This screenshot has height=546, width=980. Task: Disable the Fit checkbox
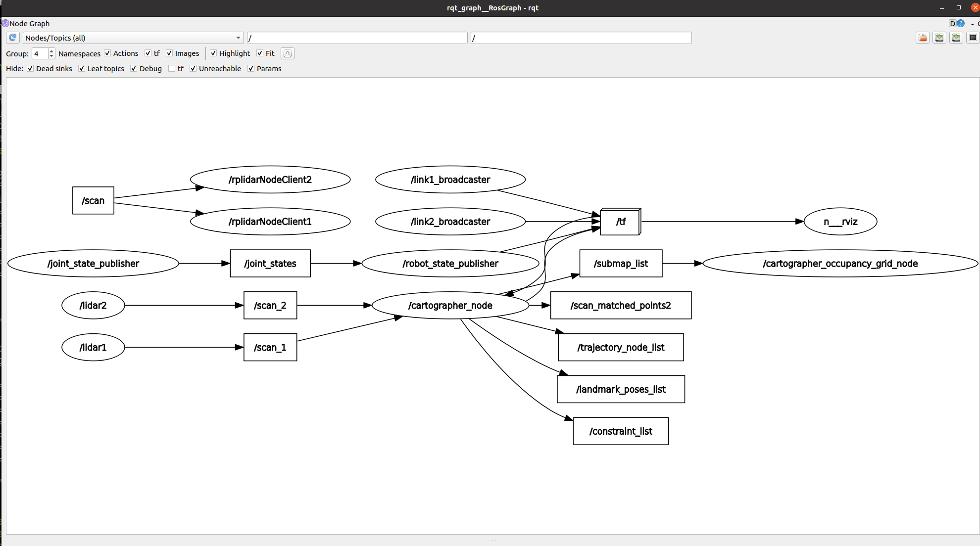260,53
